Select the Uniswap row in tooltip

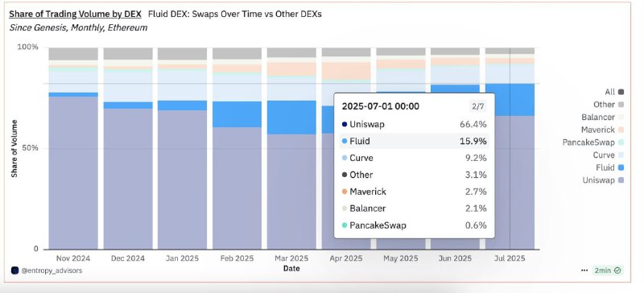[x=414, y=124]
